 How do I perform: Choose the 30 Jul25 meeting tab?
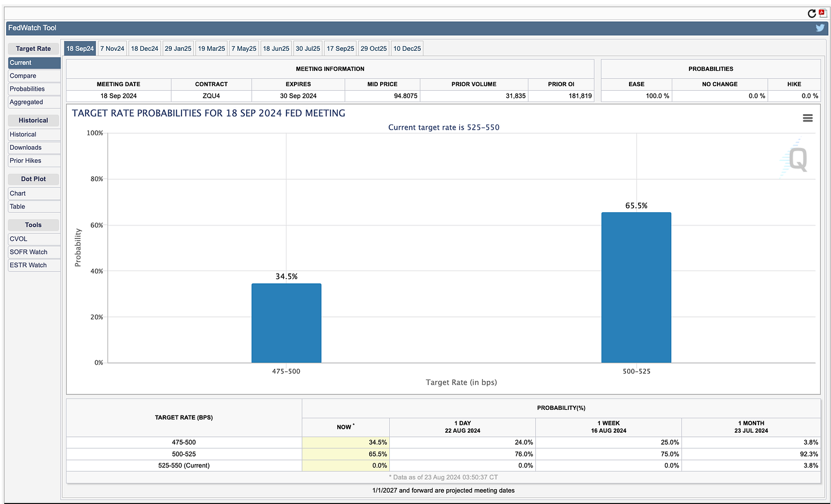tap(308, 49)
